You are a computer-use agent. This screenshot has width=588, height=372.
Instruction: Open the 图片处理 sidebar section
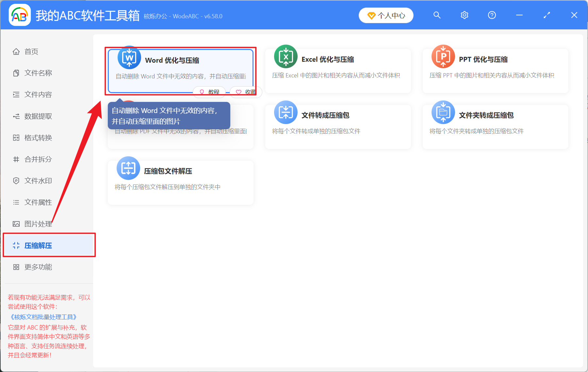(x=38, y=224)
